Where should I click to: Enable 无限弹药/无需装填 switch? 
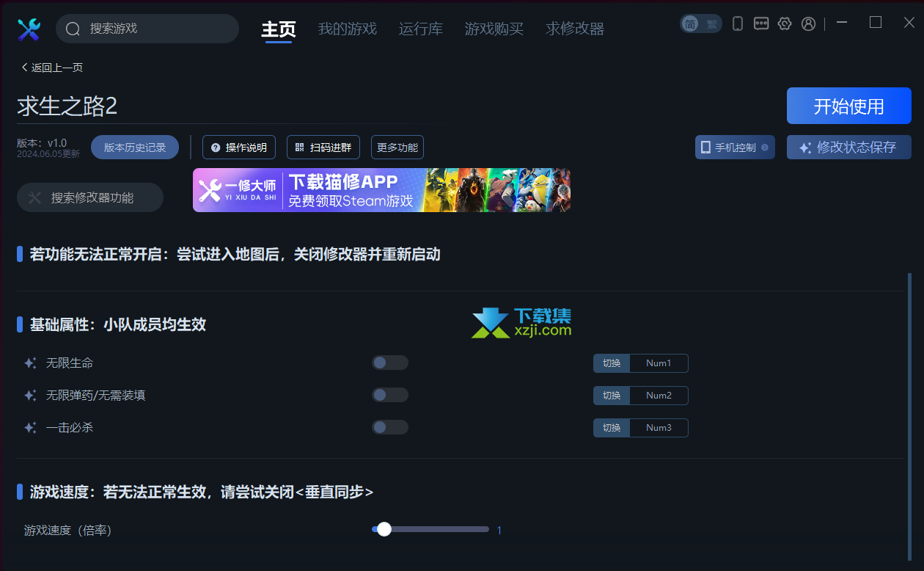(x=389, y=395)
